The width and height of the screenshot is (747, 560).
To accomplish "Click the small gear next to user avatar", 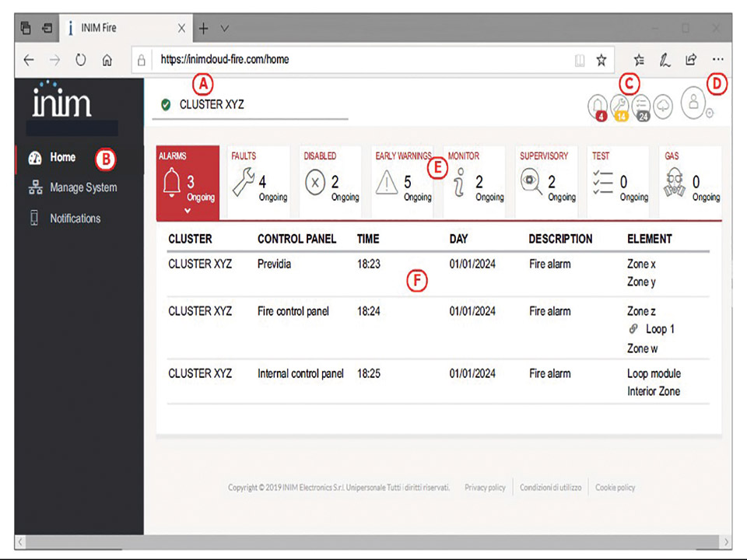I will pos(710,113).
